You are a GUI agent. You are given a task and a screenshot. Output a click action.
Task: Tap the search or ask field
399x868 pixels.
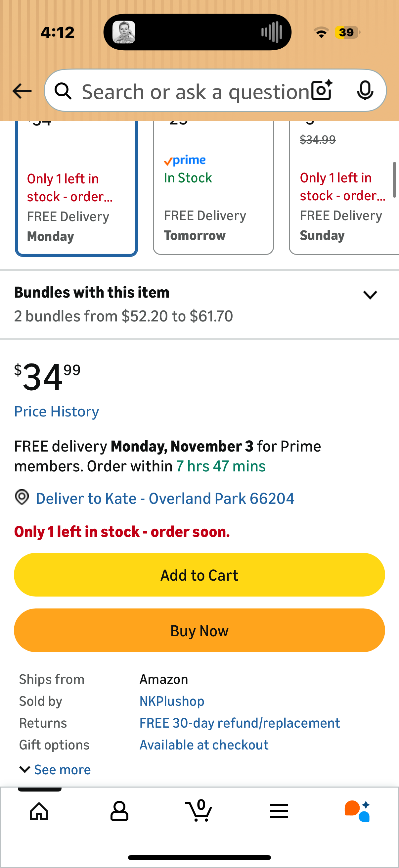point(195,91)
